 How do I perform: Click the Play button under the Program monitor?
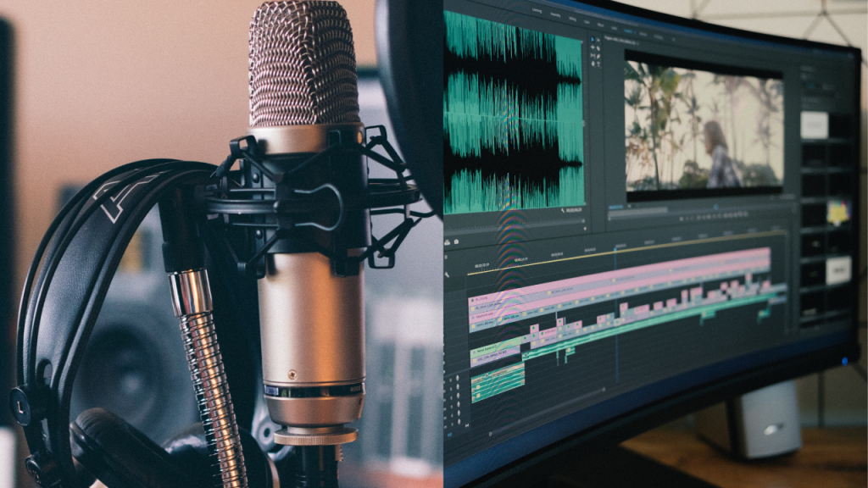point(710,217)
